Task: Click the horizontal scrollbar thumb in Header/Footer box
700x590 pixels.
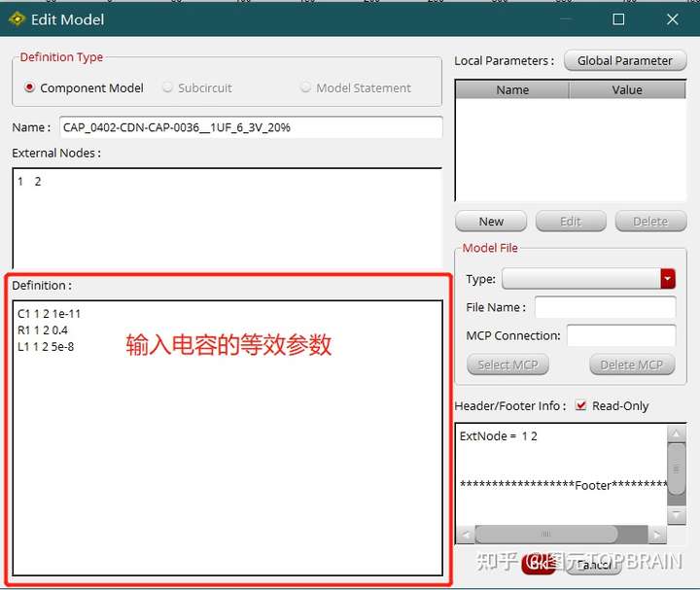Action: [546, 535]
